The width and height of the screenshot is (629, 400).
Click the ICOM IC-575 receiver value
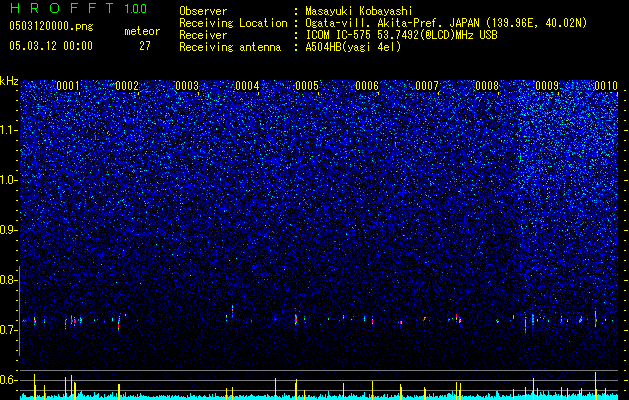point(401,35)
